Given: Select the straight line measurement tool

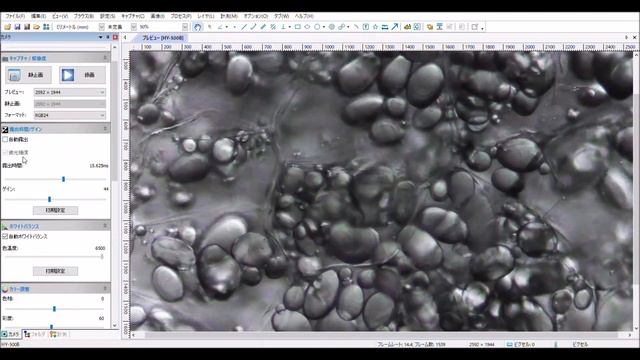Looking at the screenshot, I should coord(244,27).
